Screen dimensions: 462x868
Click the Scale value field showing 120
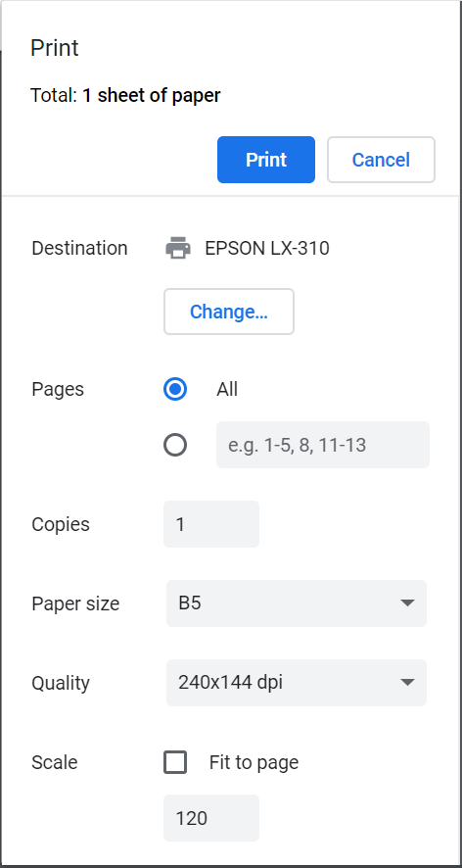(x=211, y=818)
